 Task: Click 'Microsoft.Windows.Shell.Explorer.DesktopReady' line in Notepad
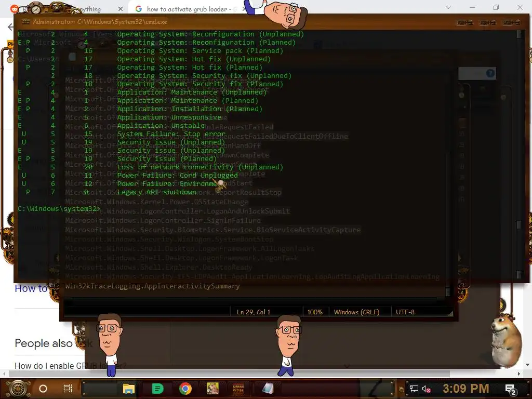(x=159, y=268)
